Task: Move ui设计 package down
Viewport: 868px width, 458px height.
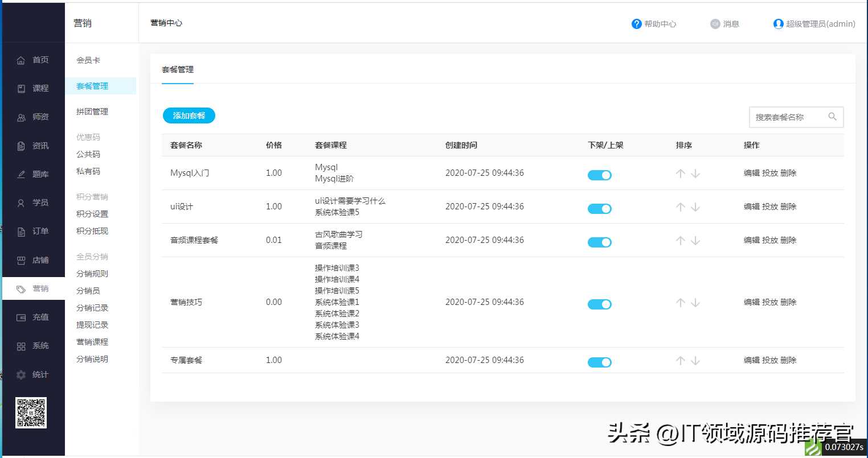Action: (x=695, y=207)
